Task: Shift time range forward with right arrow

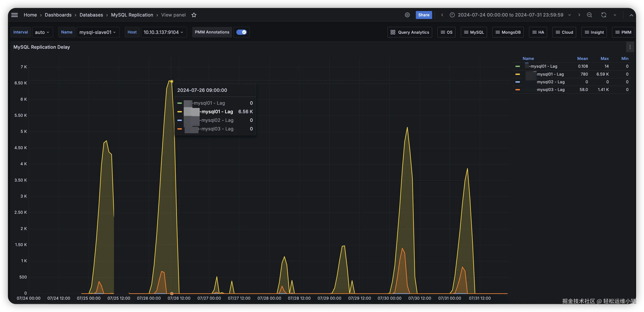Action: tap(579, 15)
